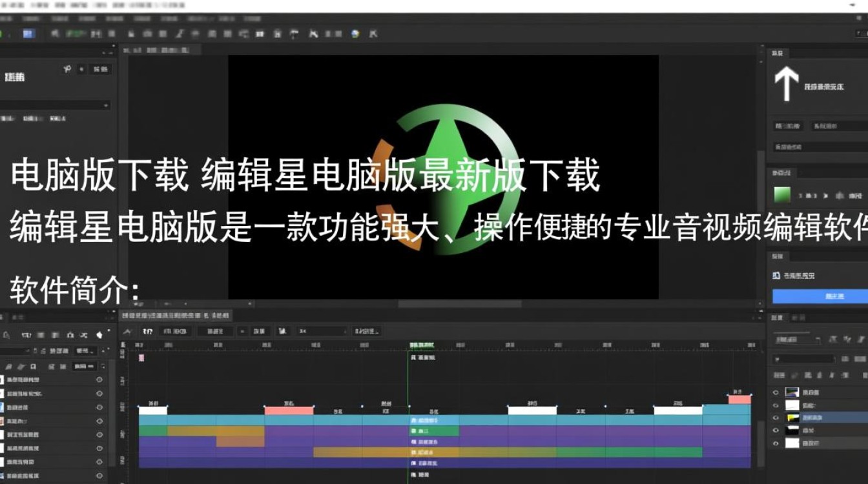
Task: Expand the dropdown next to the timeline duration field
Action: (345, 332)
